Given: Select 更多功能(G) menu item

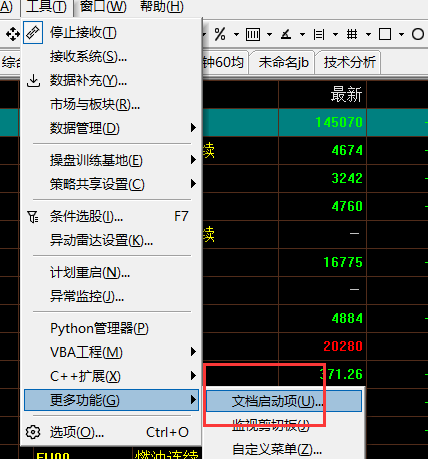Looking at the screenshot, I should pyautogui.click(x=111, y=400).
